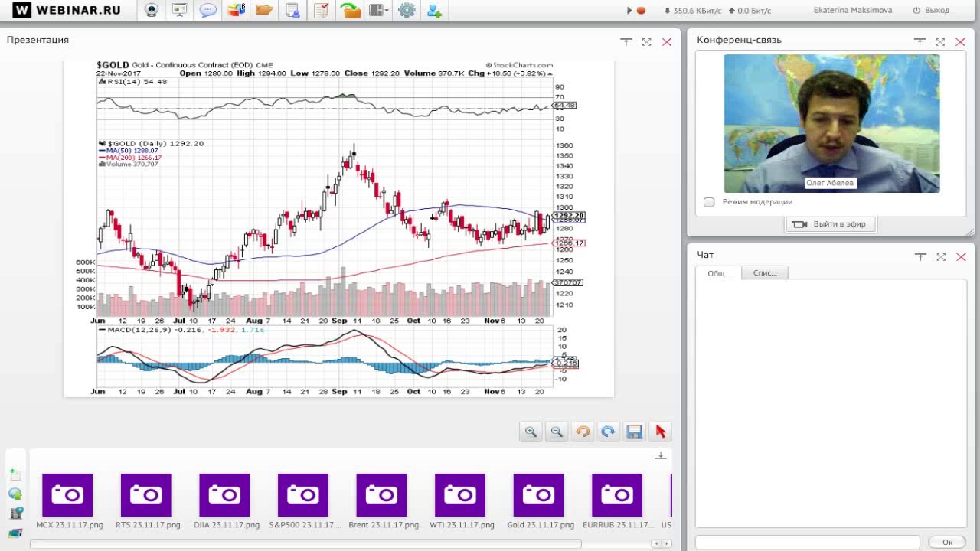Click the presenter video of Олег Абелев

coord(831,123)
